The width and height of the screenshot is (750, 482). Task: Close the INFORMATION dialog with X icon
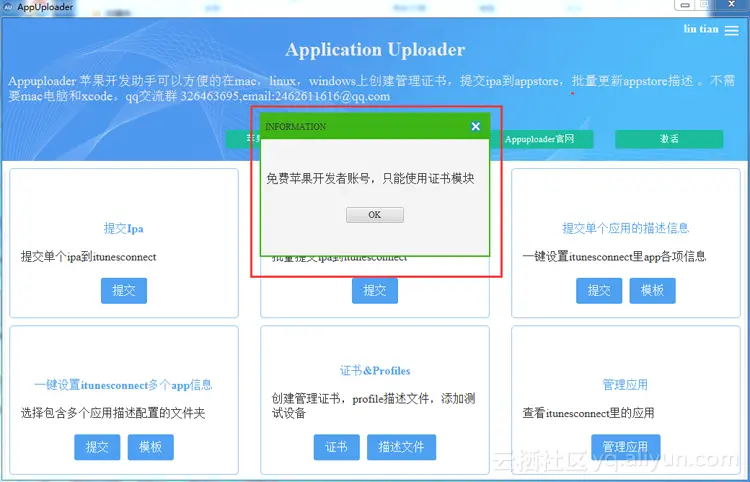tap(475, 126)
